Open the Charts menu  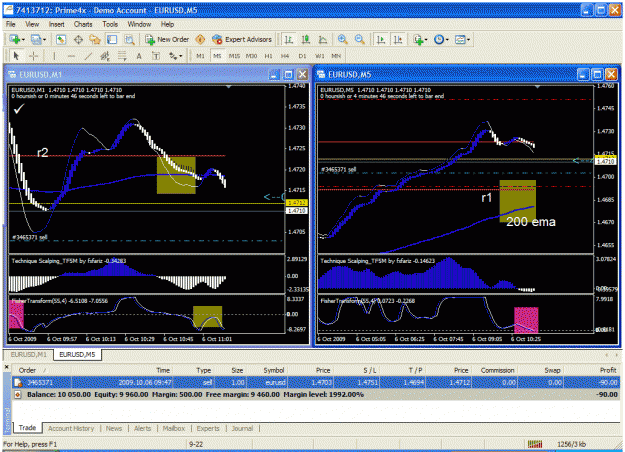[83, 24]
